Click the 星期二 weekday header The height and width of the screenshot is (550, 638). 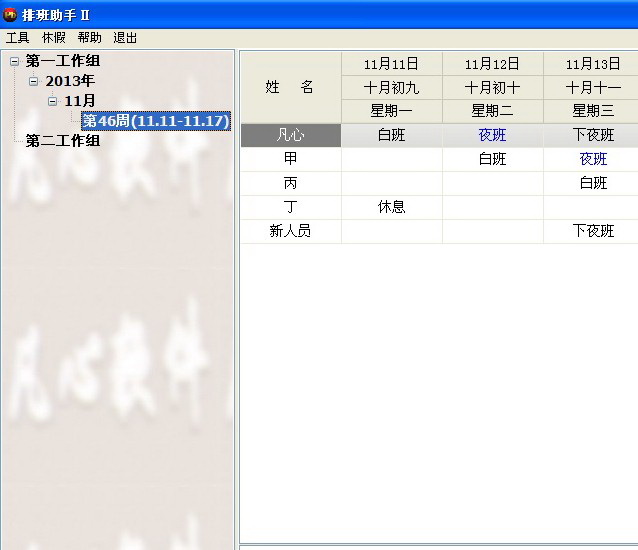click(492, 111)
